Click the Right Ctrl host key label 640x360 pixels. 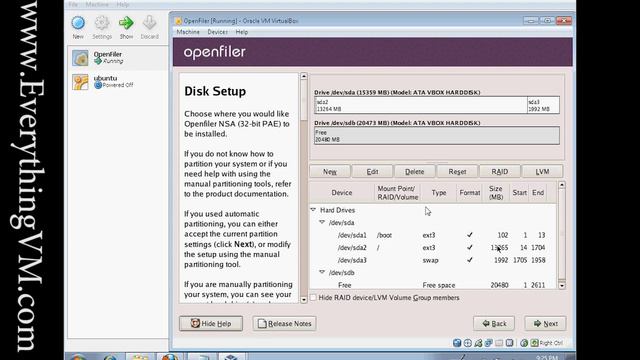(551, 343)
